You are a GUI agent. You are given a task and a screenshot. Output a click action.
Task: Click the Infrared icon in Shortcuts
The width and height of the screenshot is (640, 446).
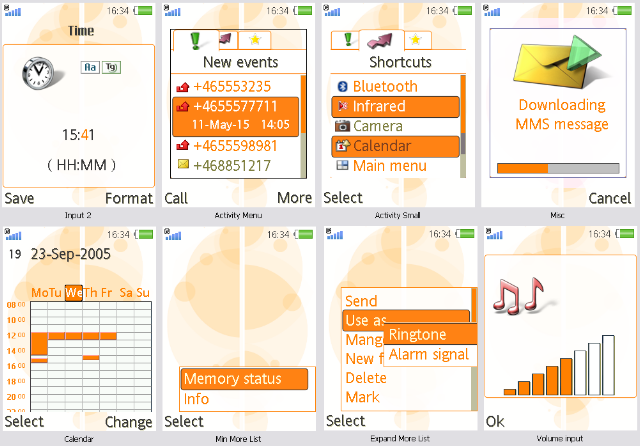342,106
